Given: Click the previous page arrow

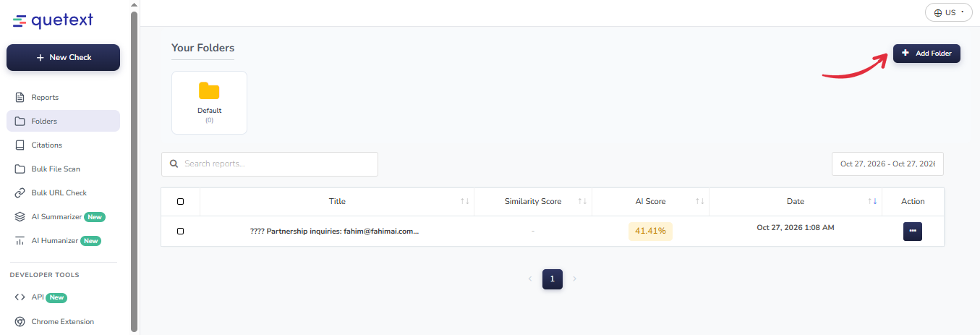Looking at the screenshot, I should [529, 279].
